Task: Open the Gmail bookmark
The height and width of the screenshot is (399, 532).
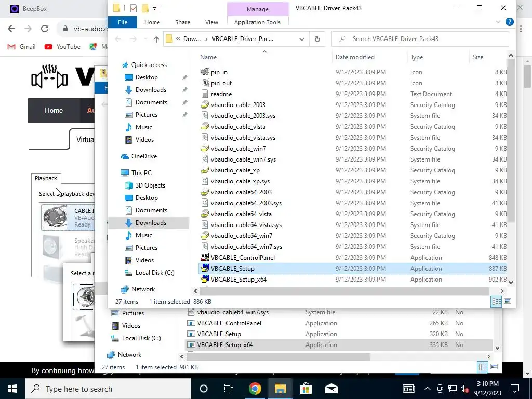Action: (22, 47)
